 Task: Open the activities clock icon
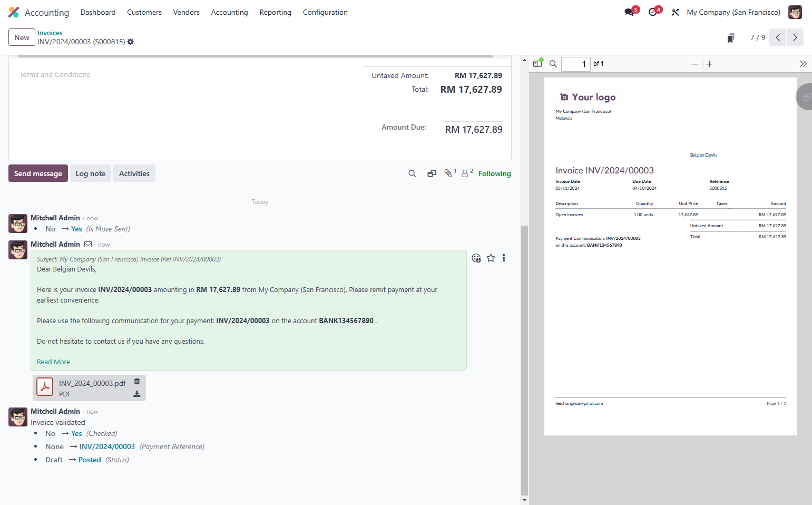coord(653,12)
